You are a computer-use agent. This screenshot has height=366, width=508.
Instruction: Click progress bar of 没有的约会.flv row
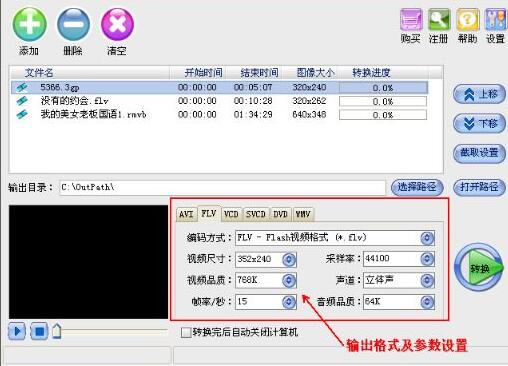click(x=383, y=101)
